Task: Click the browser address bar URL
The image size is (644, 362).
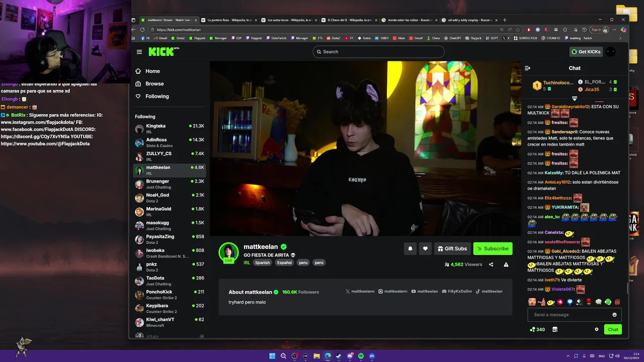Action: click(179, 30)
